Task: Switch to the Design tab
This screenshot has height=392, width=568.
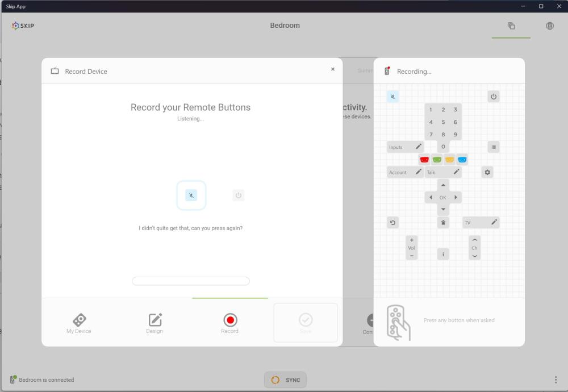Action: click(x=154, y=323)
